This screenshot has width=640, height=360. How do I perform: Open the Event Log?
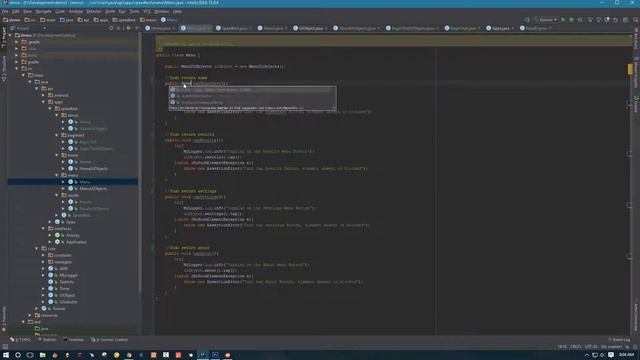[620, 340]
